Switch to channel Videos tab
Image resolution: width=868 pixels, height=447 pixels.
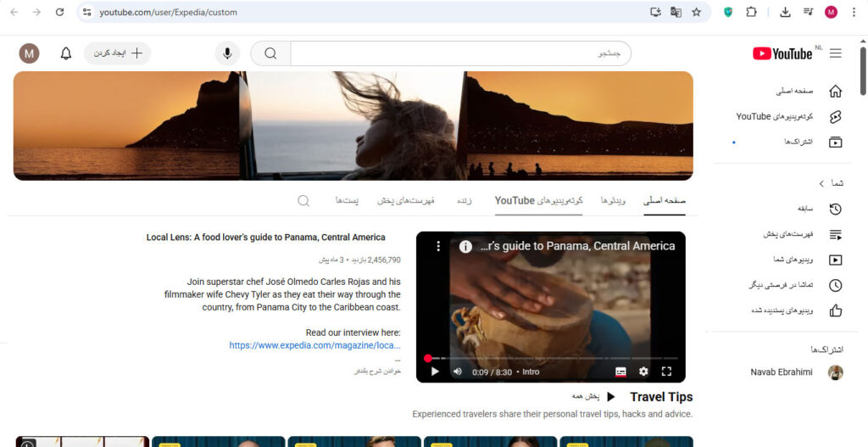613,200
